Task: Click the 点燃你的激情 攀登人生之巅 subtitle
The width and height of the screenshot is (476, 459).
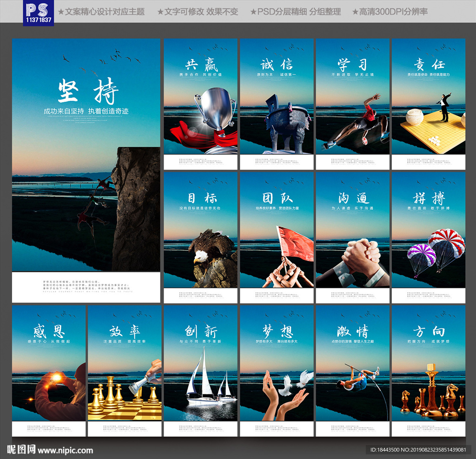Action: [352, 341]
